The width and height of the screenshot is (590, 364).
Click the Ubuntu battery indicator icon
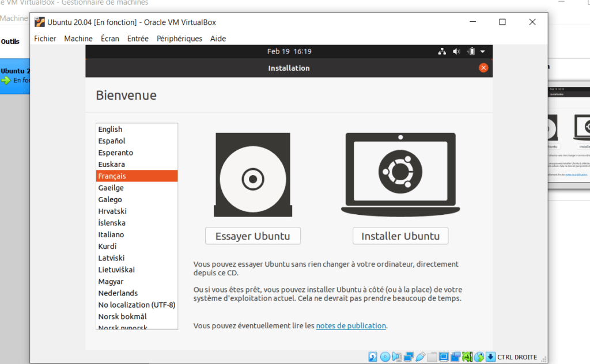pos(471,51)
